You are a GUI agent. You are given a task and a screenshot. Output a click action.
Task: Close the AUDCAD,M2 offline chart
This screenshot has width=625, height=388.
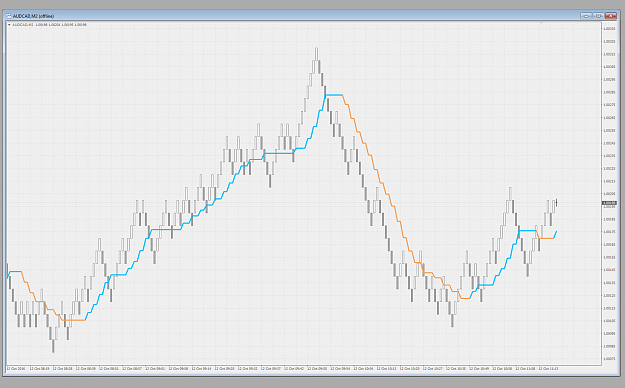click(x=610, y=16)
